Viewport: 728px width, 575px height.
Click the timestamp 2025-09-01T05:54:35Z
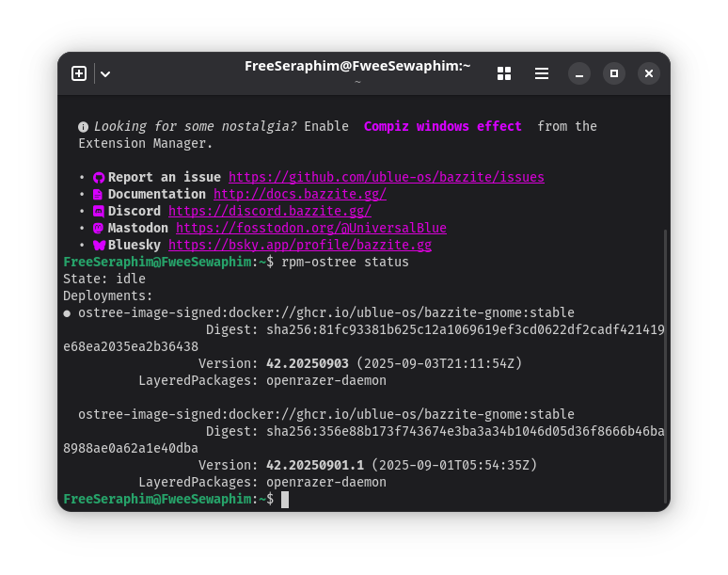pyautogui.click(x=454, y=466)
